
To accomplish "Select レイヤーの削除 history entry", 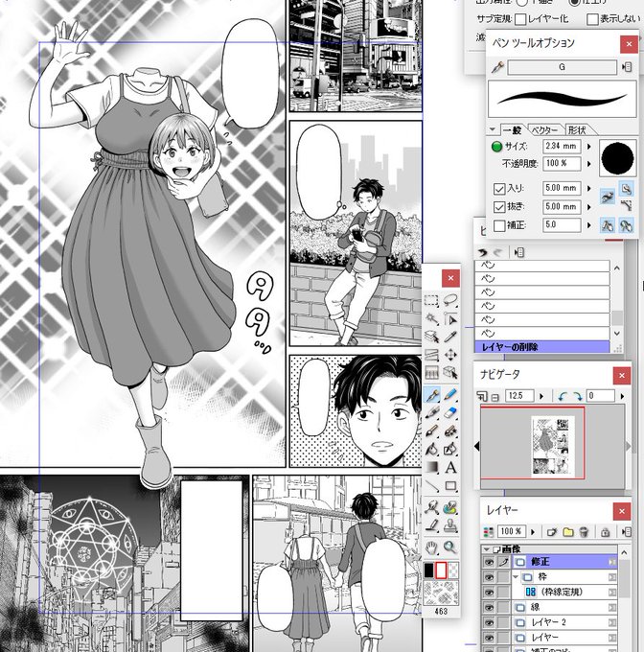I will (541, 347).
